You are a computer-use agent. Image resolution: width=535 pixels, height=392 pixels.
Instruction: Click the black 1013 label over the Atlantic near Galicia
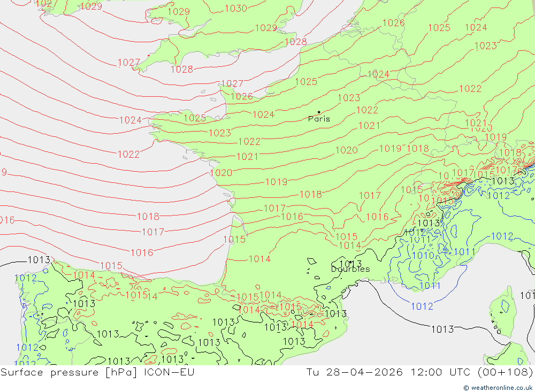(x=39, y=260)
